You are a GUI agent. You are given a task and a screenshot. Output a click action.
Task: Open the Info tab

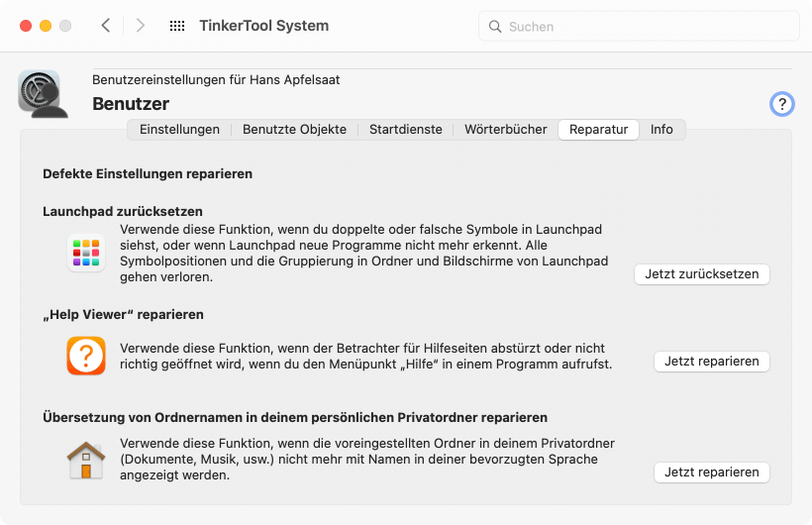[661, 130]
